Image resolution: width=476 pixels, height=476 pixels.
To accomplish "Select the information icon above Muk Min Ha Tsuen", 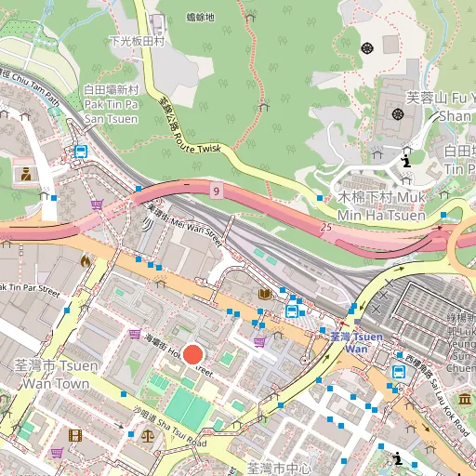I will pyautogui.click(x=405, y=161).
